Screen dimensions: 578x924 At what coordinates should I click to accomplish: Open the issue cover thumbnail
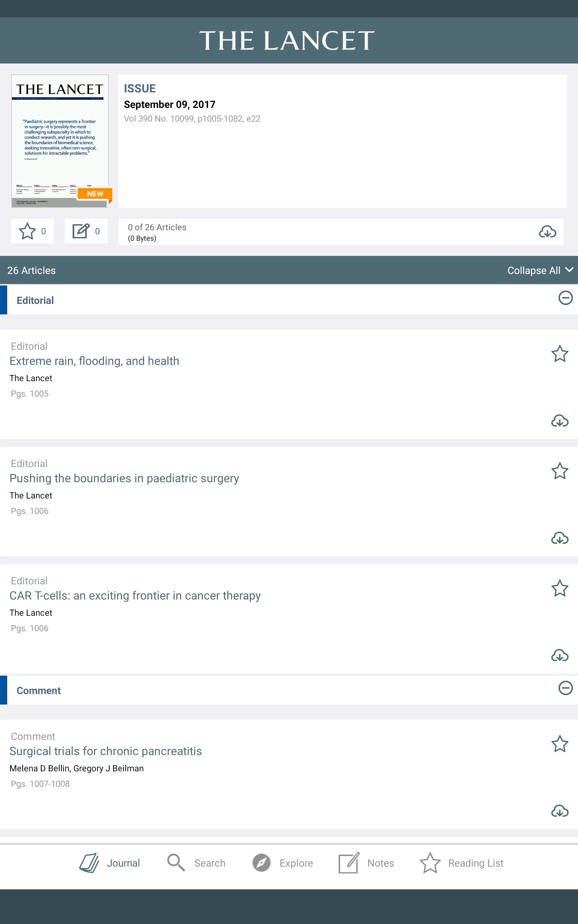click(60, 141)
